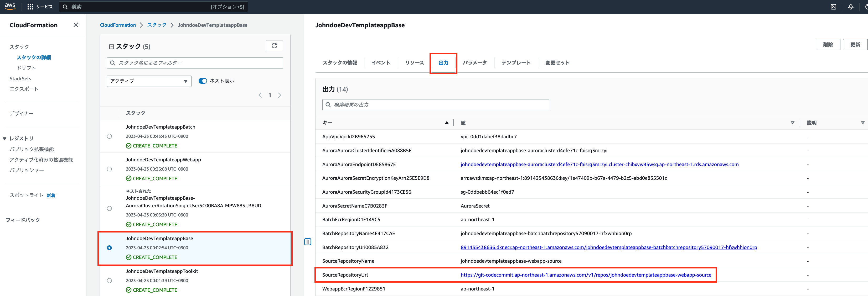Click the キー column header
The height and width of the screenshot is (296, 868).
point(327,123)
